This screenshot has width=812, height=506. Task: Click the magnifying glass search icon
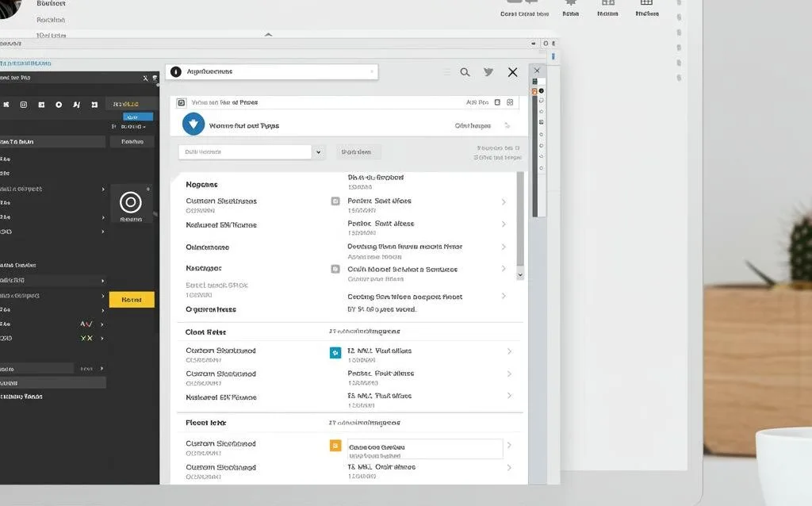[465, 71]
